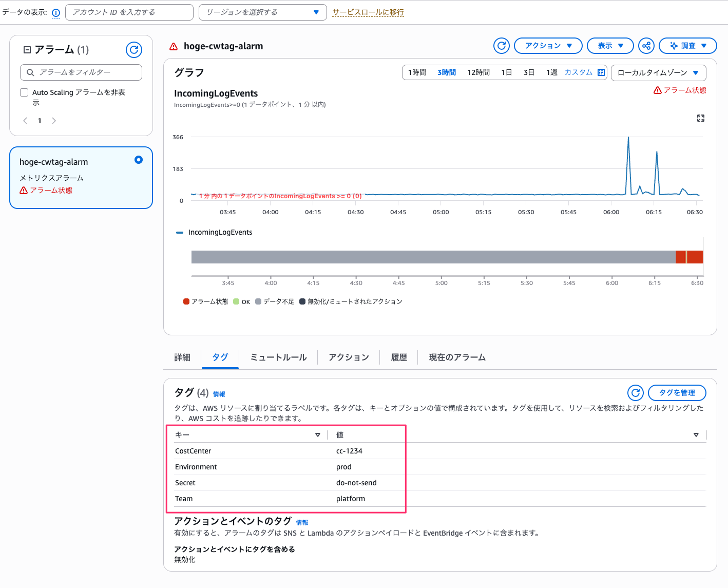Sort tags by キー column
The height and width of the screenshot is (588, 728).
click(318, 435)
